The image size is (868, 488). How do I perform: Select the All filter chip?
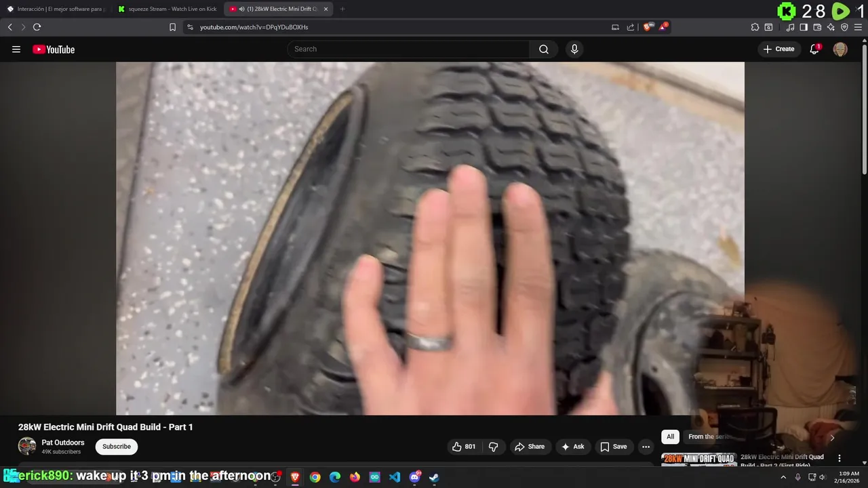[x=670, y=437]
